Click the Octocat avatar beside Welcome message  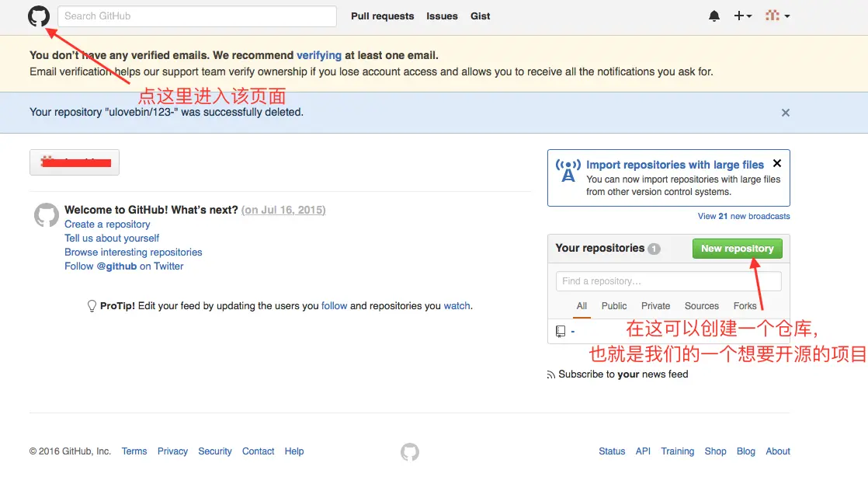[x=47, y=215]
